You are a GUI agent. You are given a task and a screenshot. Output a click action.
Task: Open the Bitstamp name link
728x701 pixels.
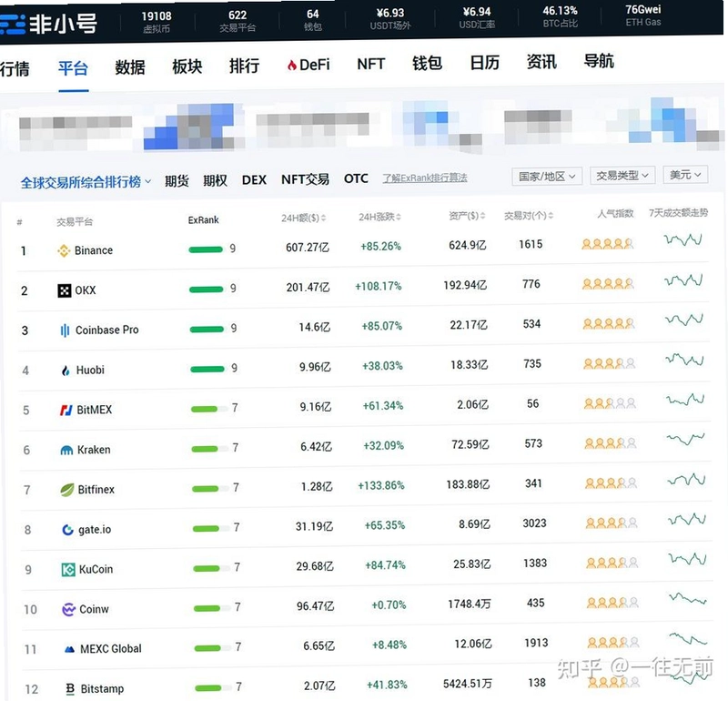tap(102, 688)
